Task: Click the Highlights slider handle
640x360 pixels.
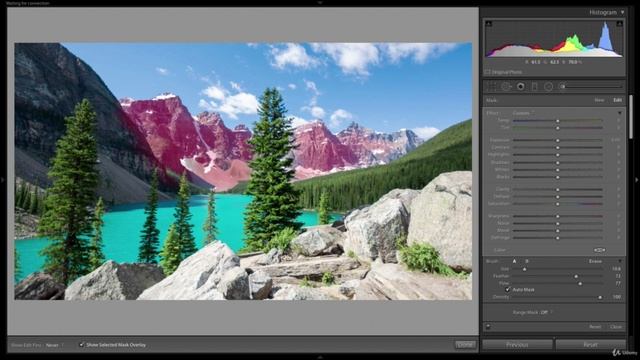Action: click(558, 155)
